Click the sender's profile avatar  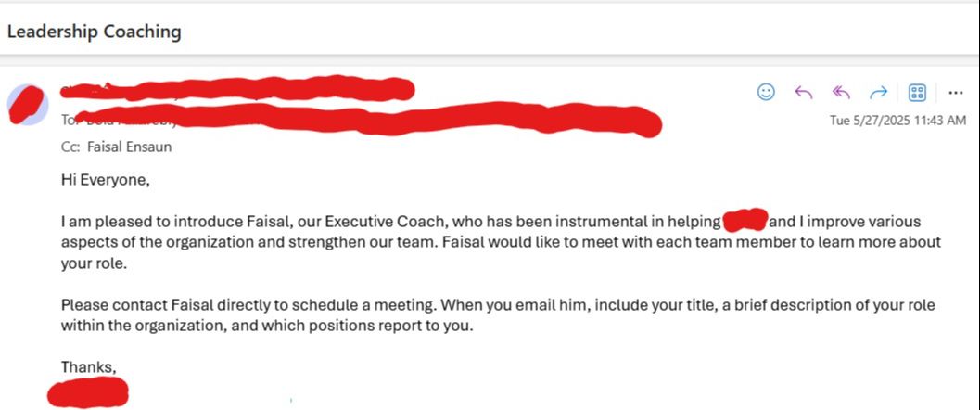(x=28, y=104)
